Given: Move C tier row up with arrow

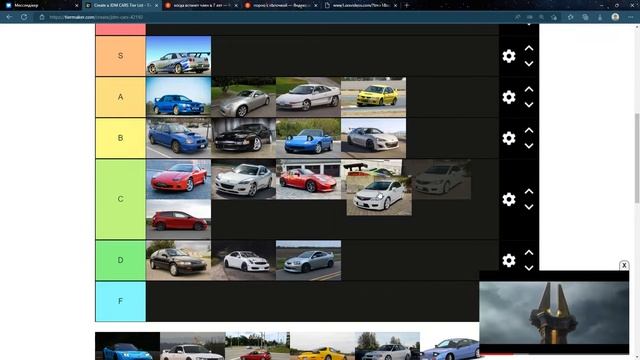Looking at the screenshot, I should 529,191.
